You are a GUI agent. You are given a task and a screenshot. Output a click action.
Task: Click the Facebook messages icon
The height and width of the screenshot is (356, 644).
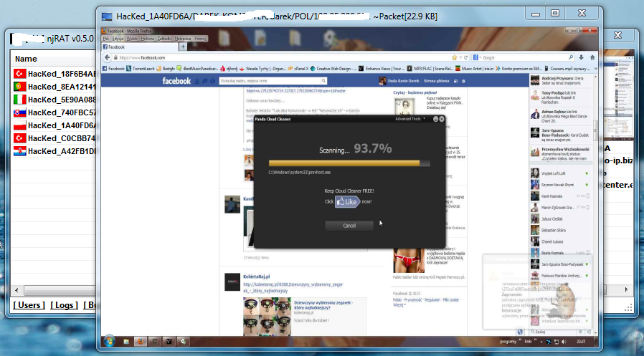tap(204, 81)
